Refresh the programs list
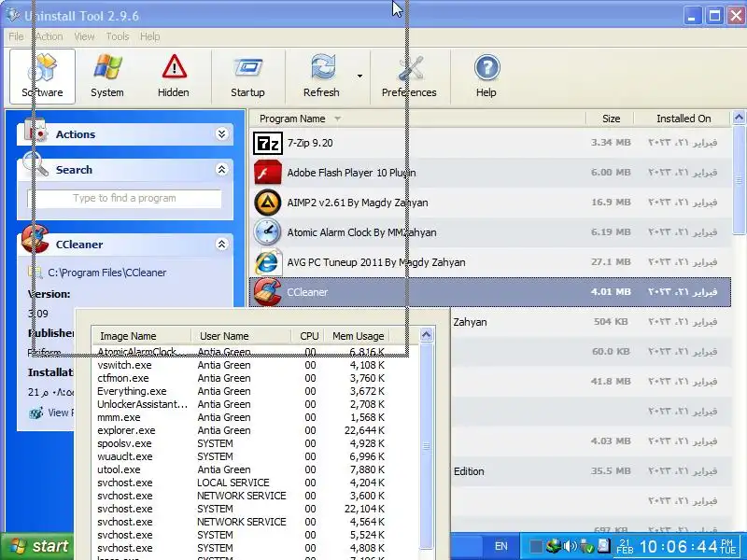This screenshot has height=560, width=747. coord(321,77)
